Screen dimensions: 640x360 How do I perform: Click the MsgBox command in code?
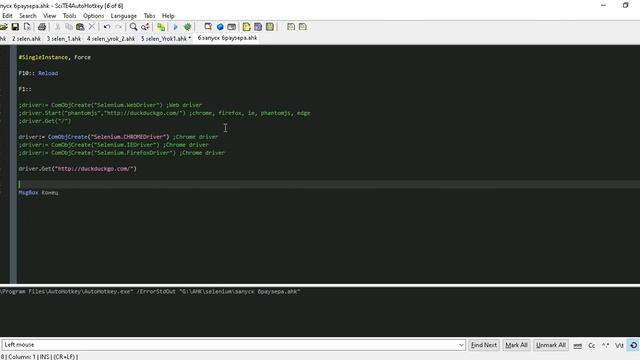(x=28, y=192)
